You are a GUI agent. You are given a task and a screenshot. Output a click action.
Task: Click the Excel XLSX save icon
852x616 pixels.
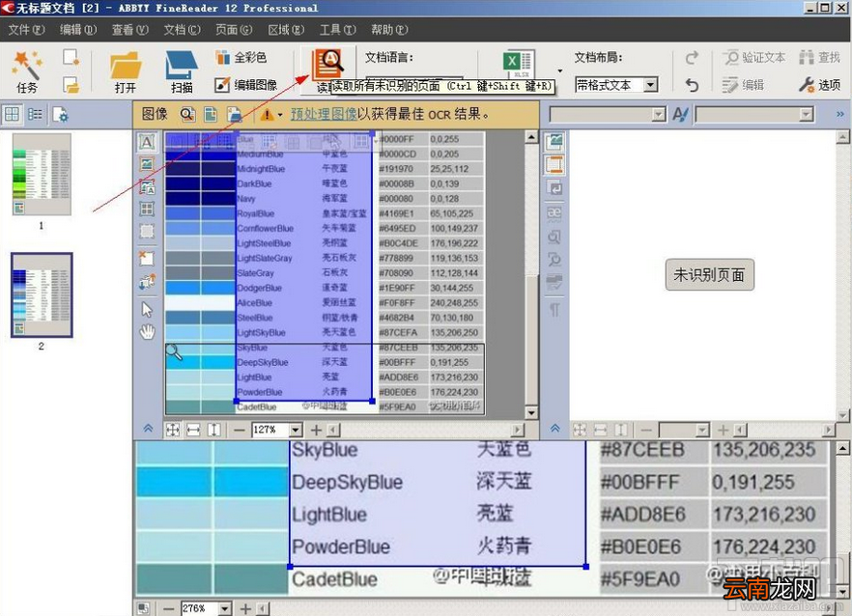(x=518, y=66)
